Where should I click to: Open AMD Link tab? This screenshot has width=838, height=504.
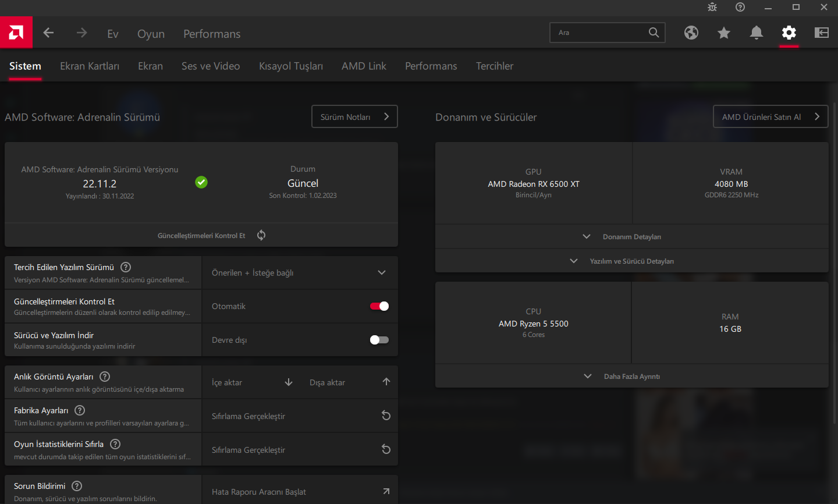(364, 66)
